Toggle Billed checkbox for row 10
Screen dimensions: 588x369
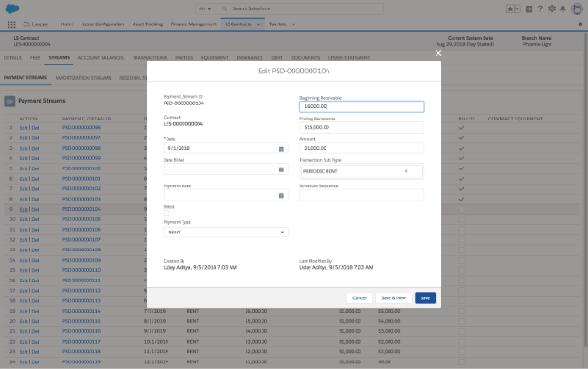(462, 219)
